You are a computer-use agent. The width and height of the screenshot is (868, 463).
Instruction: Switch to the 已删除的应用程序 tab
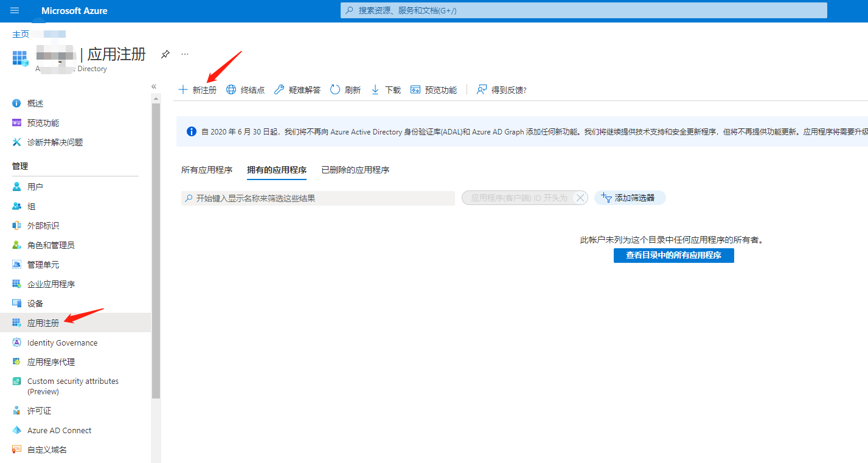click(x=355, y=170)
